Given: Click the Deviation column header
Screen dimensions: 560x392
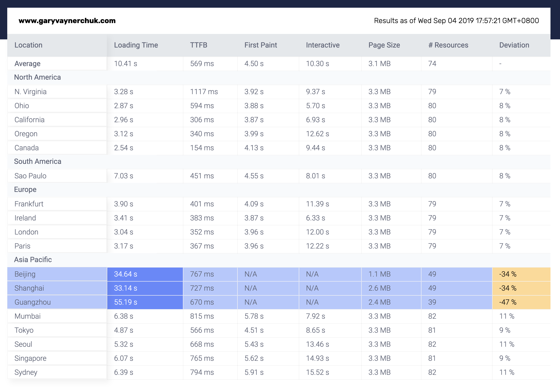Looking at the screenshot, I should pyautogui.click(x=514, y=45).
